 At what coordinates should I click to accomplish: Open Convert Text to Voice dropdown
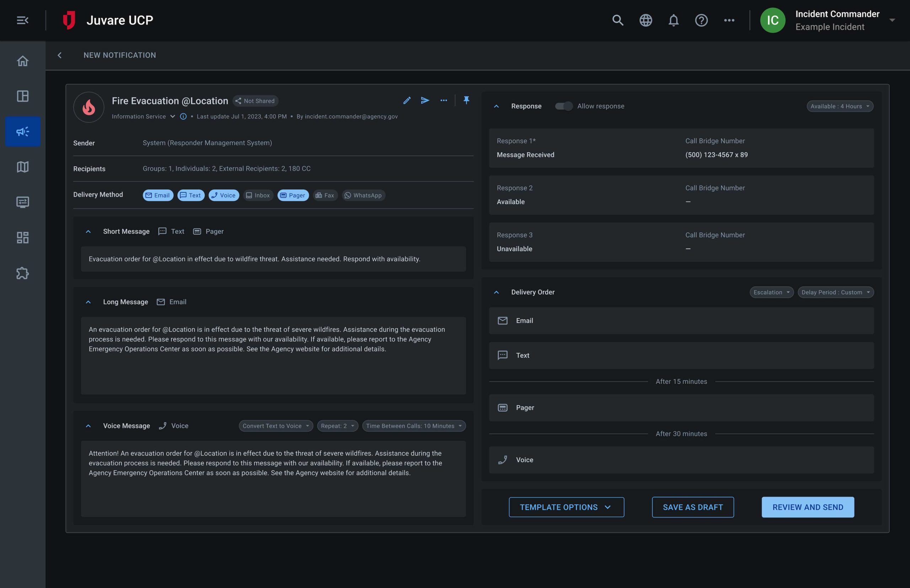pos(276,426)
